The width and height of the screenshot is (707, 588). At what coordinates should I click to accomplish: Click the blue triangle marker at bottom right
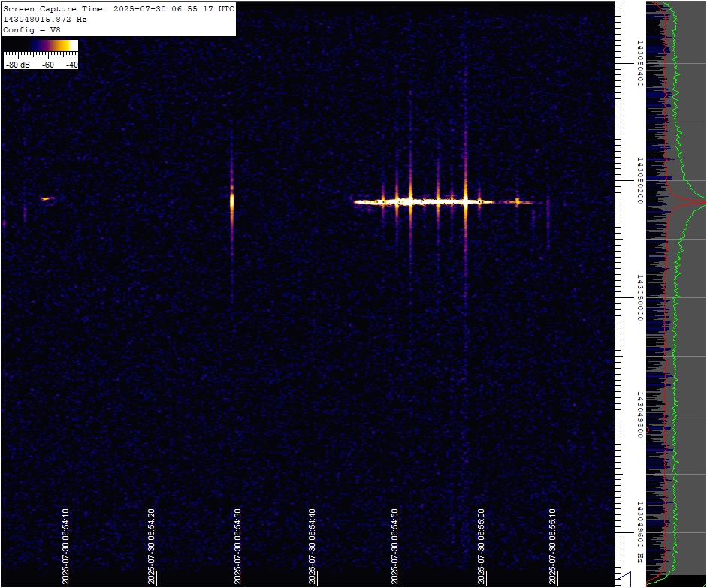click(x=624, y=579)
